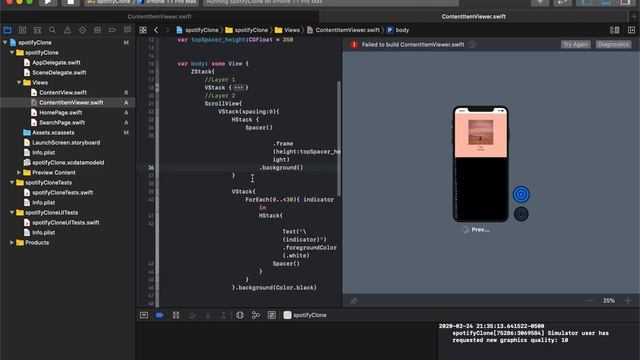Zoom in the canvas preview

(628, 301)
